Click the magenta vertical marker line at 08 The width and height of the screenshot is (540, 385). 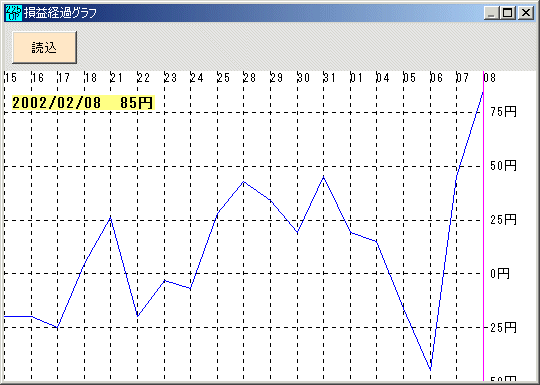pos(484,226)
